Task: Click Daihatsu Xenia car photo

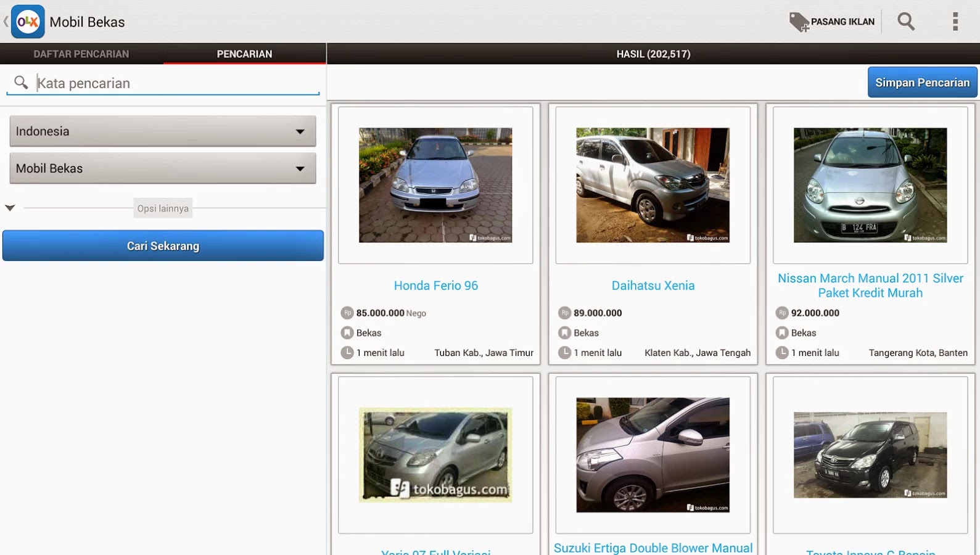Action: pos(653,185)
